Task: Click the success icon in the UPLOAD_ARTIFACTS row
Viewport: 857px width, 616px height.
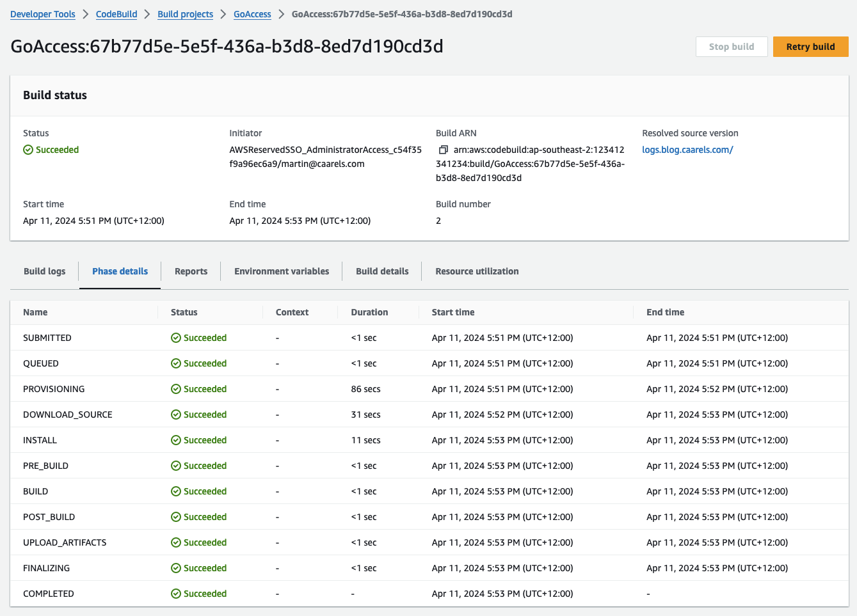Action: click(176, 542)
